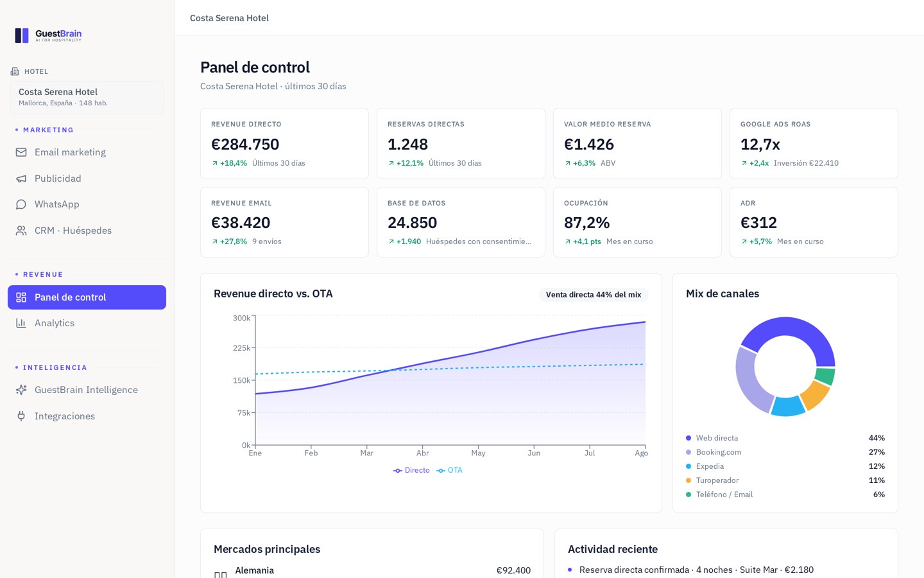Viewport: 924px width, 578px height.
Task: Click the Email marketing envelope icon
Action: pos(21,152)
